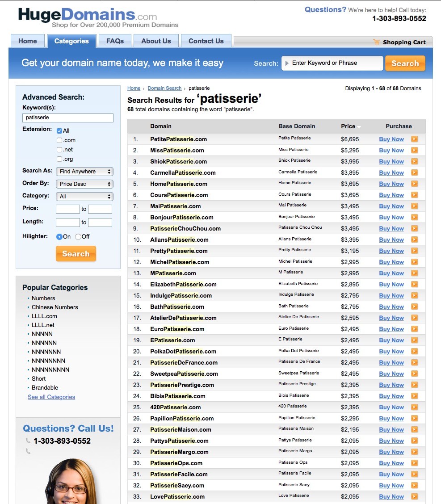
Task: Check the .com extension checkbox
Action: click(59, 140)
